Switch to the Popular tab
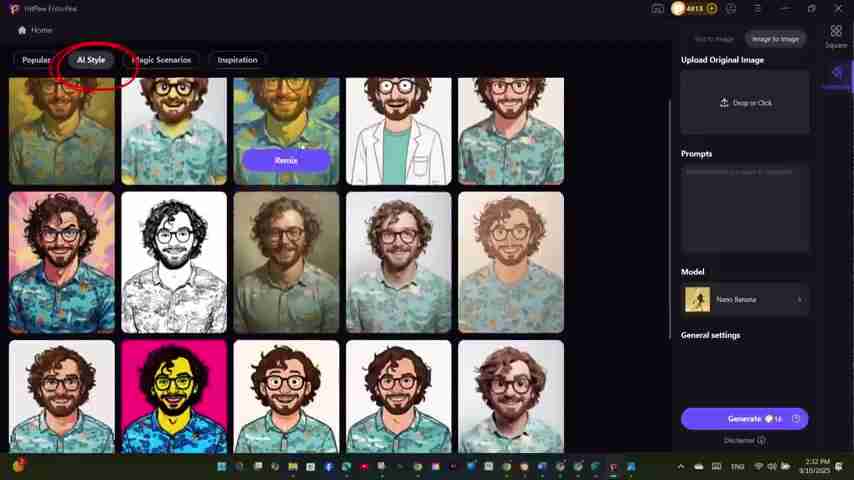 pyautogui.click(x=36, y=60)
